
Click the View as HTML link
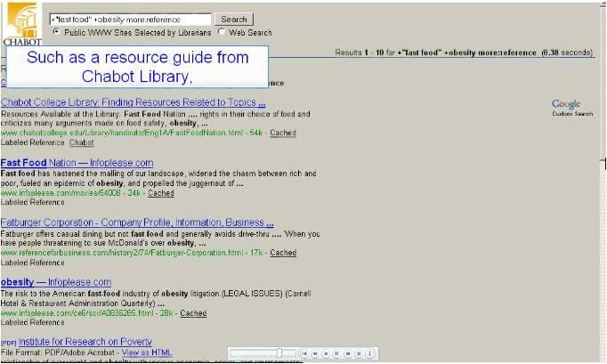click(147, 352)
